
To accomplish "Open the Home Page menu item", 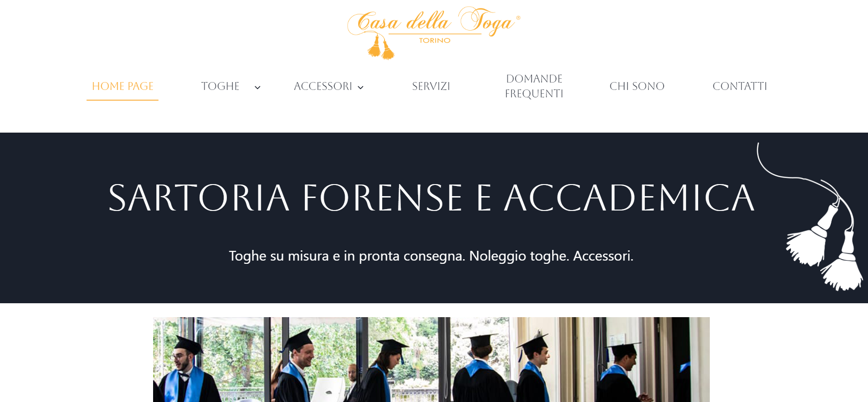I will click(x=122, y=86).
